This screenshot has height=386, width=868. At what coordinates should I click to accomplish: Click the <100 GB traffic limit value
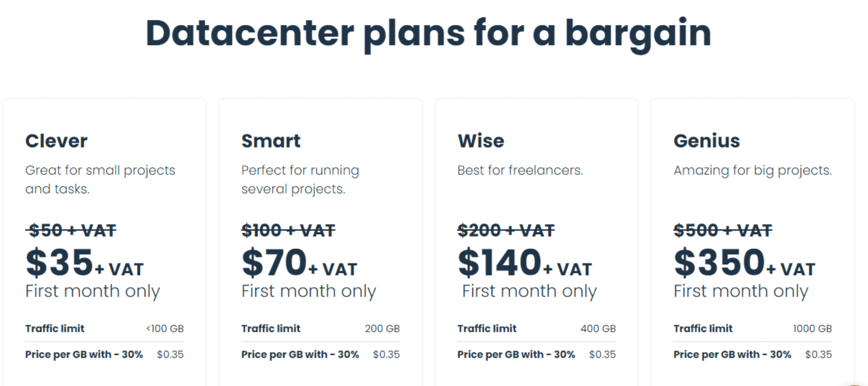[x=165, y=329]
